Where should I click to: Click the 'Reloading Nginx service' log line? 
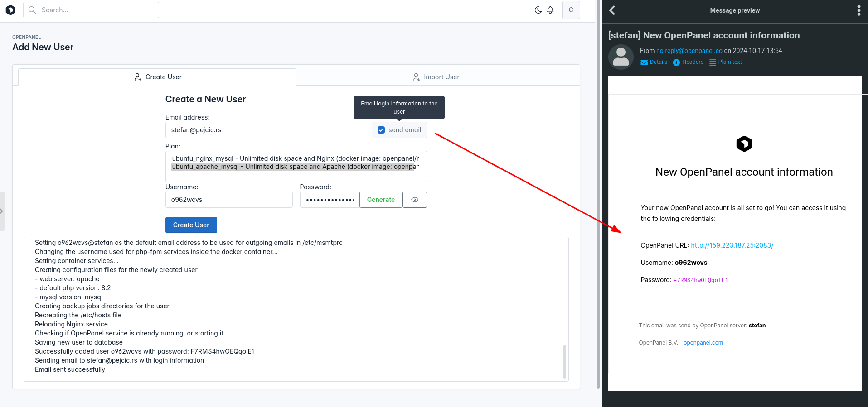71,324
